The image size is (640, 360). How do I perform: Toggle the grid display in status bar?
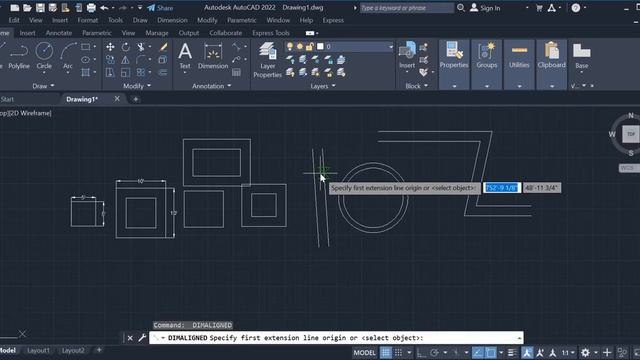[385, 353]
